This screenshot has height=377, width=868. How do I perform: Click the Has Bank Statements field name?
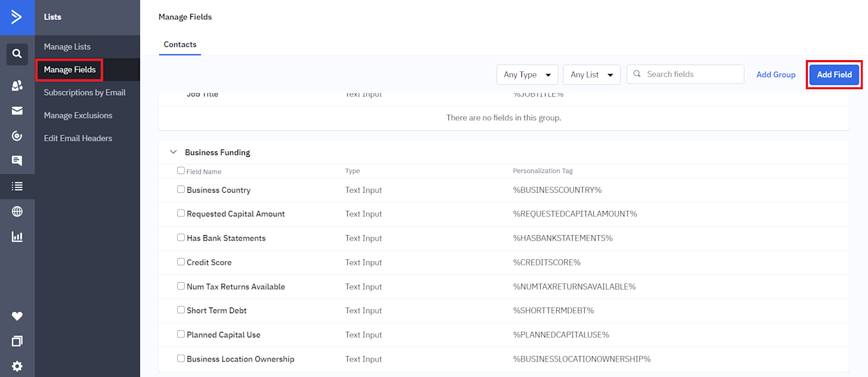[x=226, y=238]
